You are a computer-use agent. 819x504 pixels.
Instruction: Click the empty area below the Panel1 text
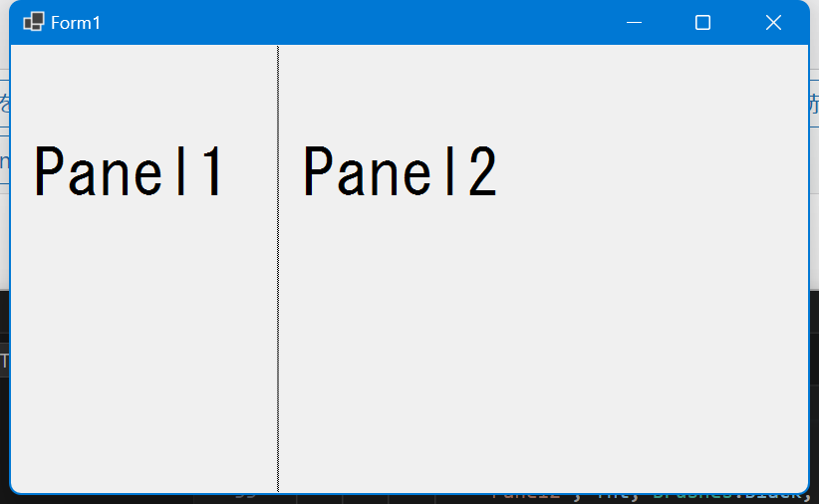[143, 345]
